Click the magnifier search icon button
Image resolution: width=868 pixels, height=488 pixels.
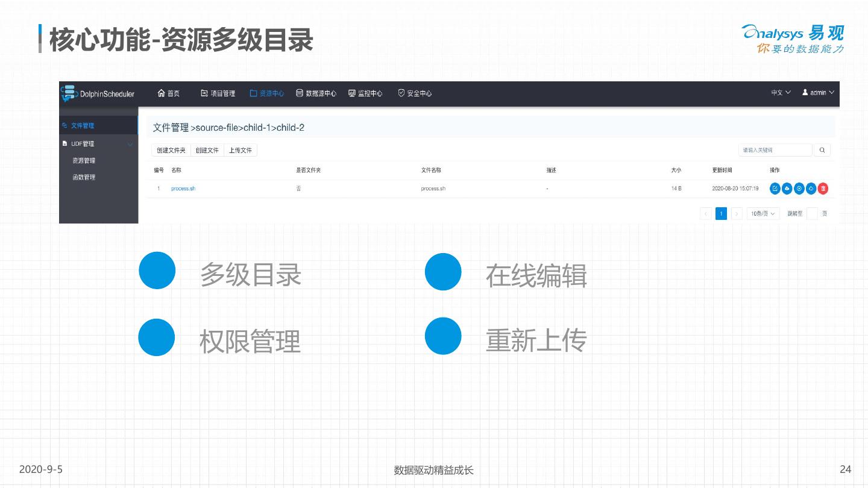coord(822,150)
